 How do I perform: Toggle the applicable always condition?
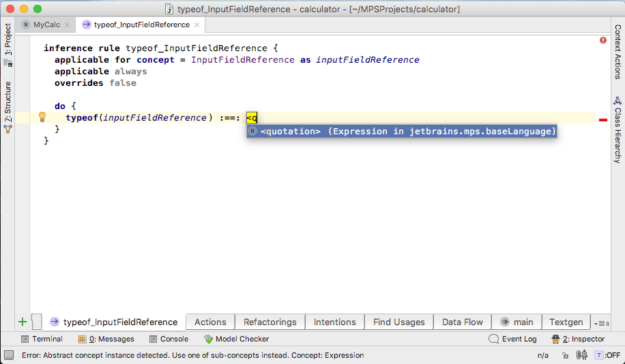130,72
